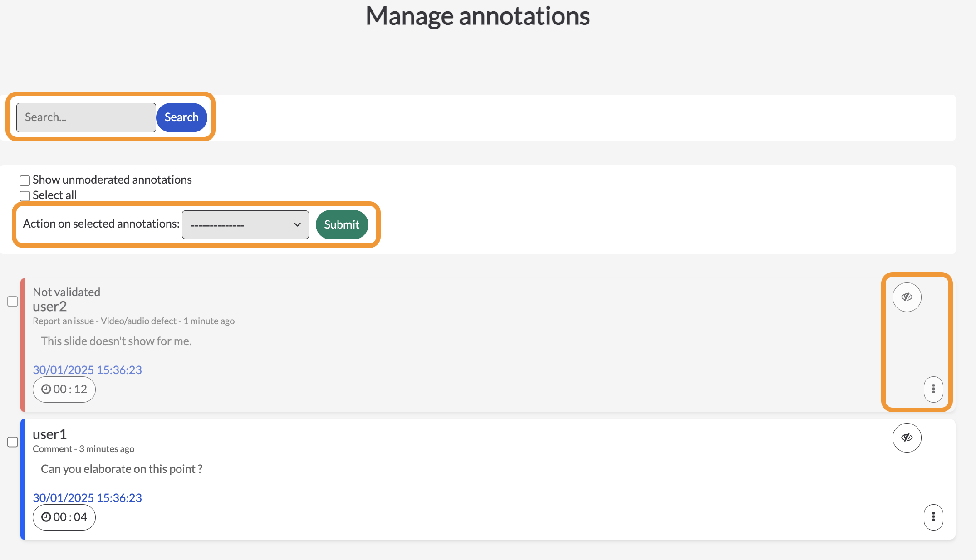The image size is (976, 560).
Task: Open the action on selected annotations dropdown
Action: (x=245, y=224)
